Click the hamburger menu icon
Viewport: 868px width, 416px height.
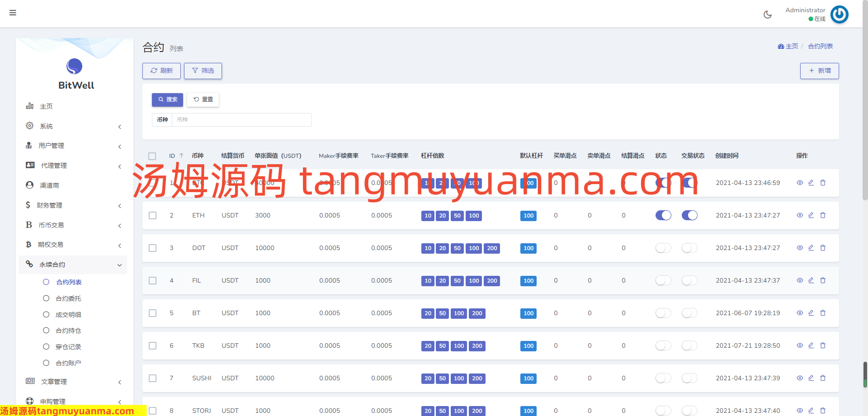[13, 13]
